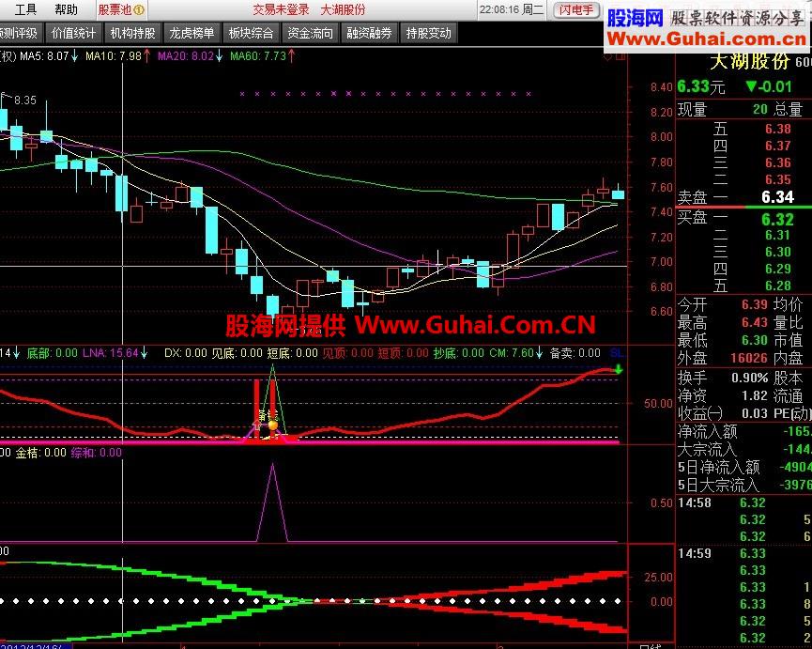Image resolution: width=812 pixels, height=649 pixels.
Task: Click the down arrow after CM value
Action: click(x=539, y=353)
